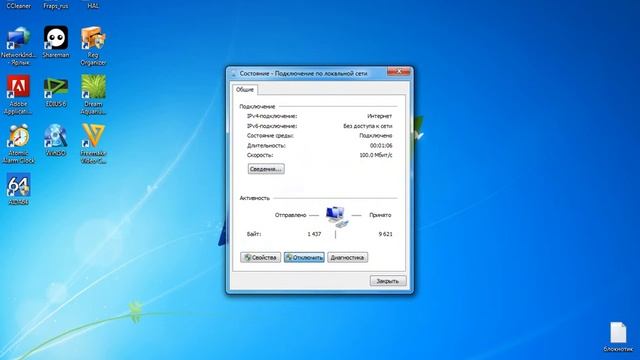Open the WinDjV desktop shortcut
Viewport: 640px width, 360px height.
[x=56, y=140]
